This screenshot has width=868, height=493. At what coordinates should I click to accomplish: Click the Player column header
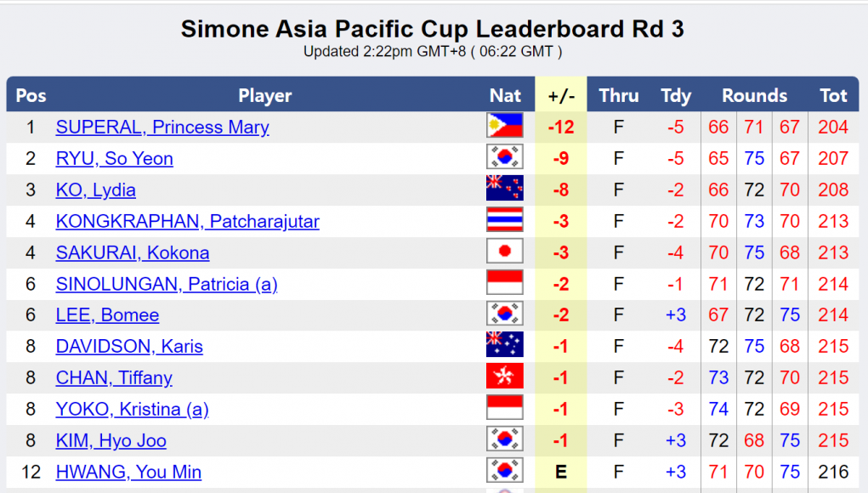point(264,96)
